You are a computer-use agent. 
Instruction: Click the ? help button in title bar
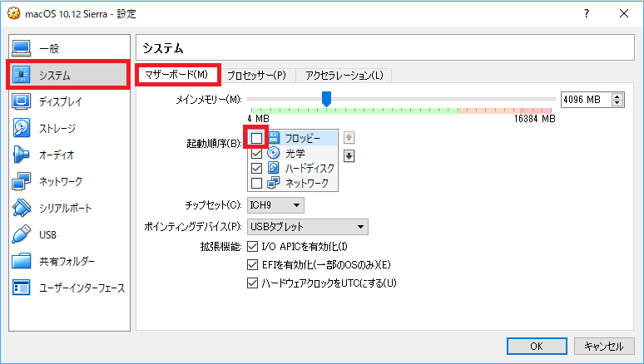click(587, 13)
